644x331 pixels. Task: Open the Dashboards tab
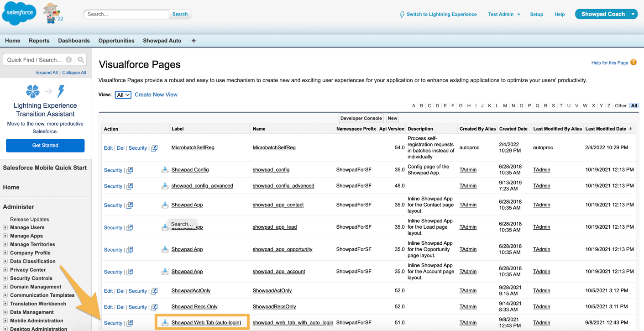tap(74, 41)
